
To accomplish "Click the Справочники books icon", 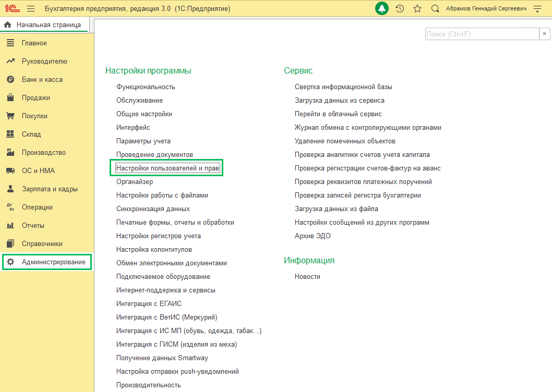I will point(10,243).
